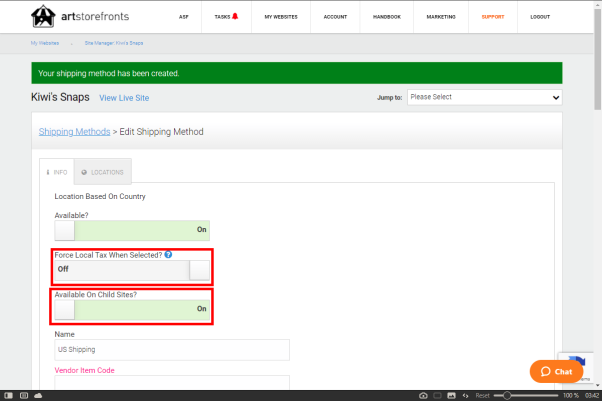Click the image icon in bottom bar

[451, 396]
